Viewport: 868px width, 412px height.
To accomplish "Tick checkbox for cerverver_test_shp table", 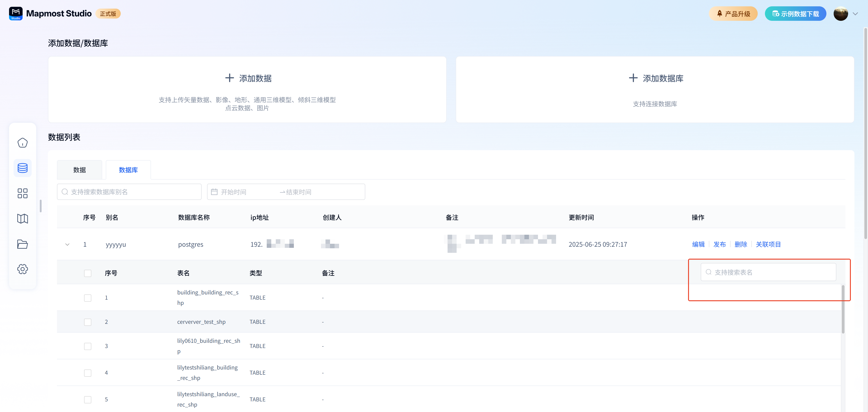I will click(x=88, y=322).
